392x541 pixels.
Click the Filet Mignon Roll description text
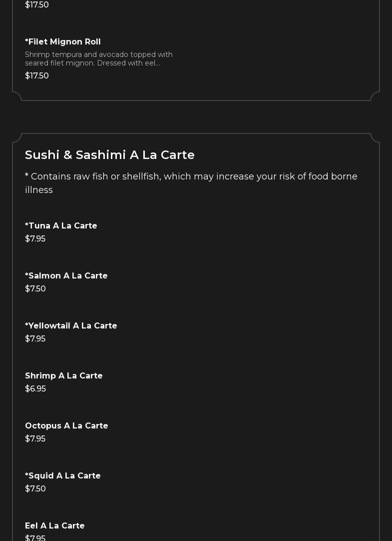click(x=99, y=59)
